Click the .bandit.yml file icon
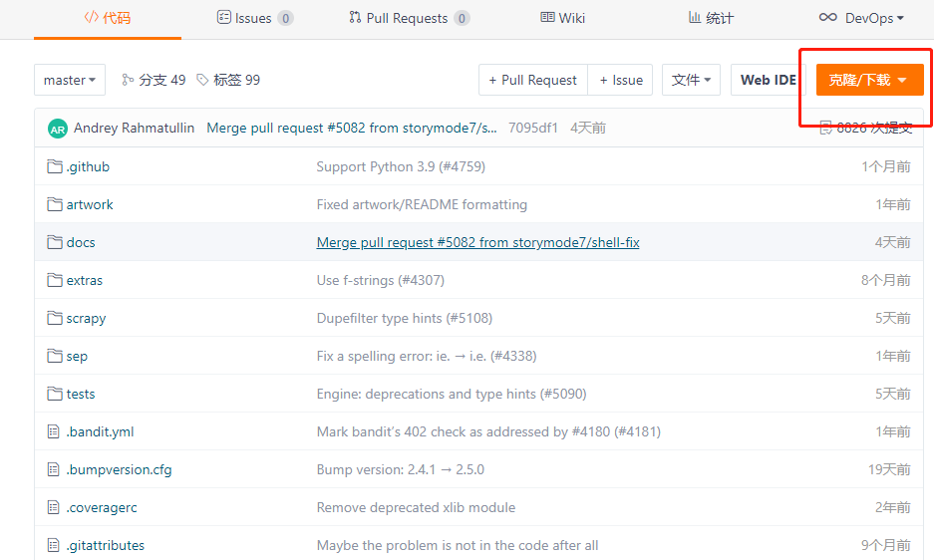 point(54,431)
